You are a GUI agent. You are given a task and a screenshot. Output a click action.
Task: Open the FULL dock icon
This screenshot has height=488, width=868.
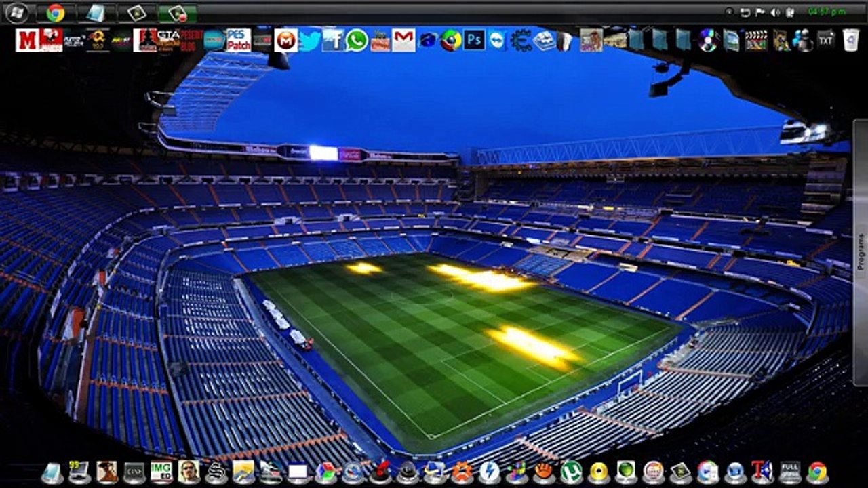coord(790,472)
